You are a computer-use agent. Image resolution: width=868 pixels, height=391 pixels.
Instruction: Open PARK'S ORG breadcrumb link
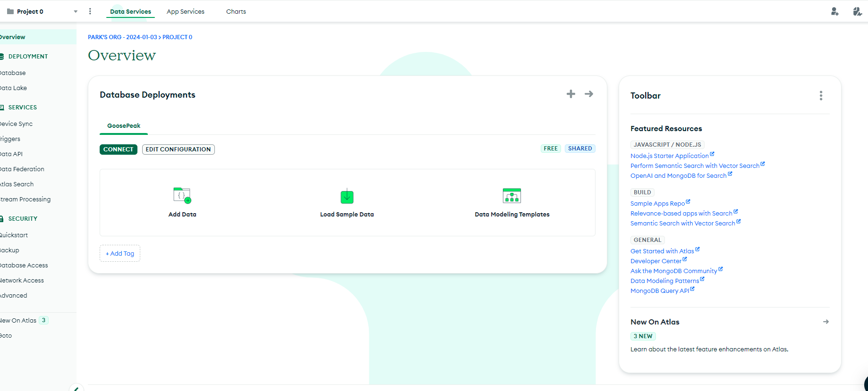(122, 37)
